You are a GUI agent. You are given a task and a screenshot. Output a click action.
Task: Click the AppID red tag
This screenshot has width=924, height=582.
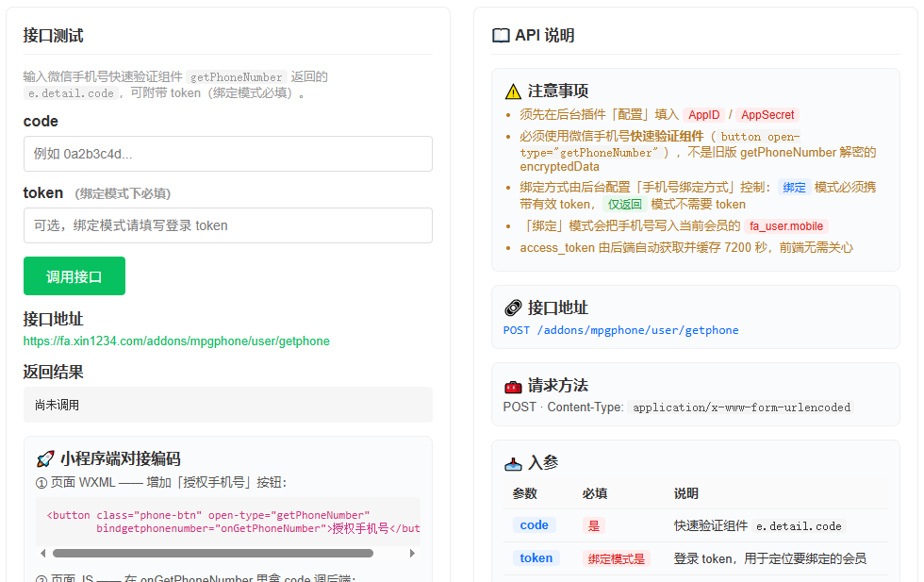pyautogui.click(x=703, y=115)
